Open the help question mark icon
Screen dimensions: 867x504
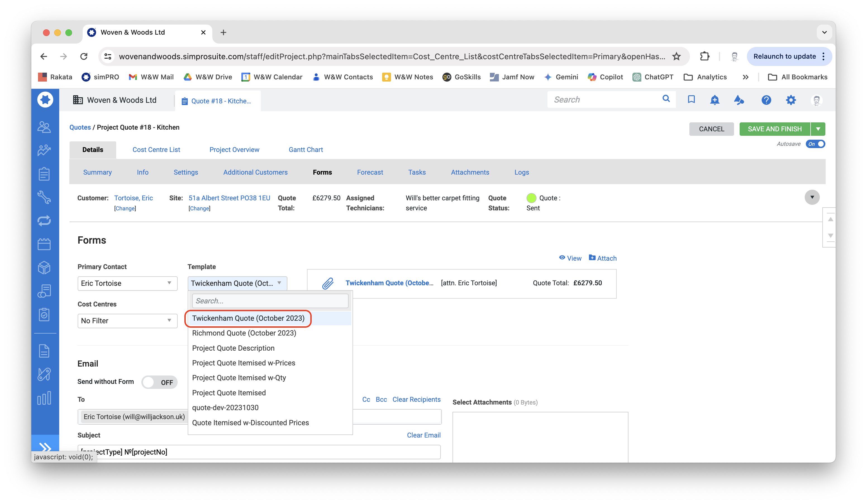766,100
